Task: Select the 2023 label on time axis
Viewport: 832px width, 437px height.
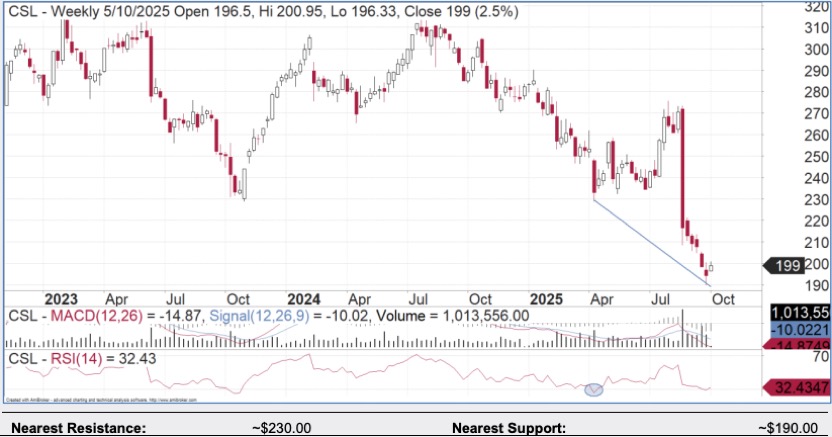Action: pyautogui.click(x=63, y=298)
